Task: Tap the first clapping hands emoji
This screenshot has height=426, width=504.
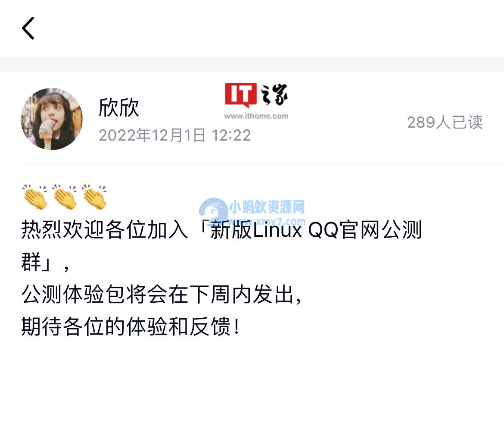Action: (x=35, y=197)
